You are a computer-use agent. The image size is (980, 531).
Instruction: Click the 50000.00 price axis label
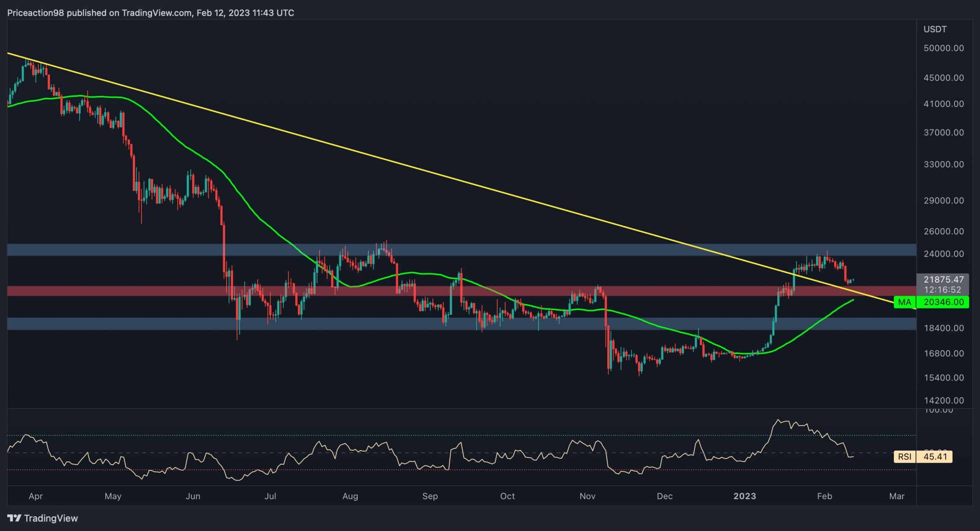(943, 48)
